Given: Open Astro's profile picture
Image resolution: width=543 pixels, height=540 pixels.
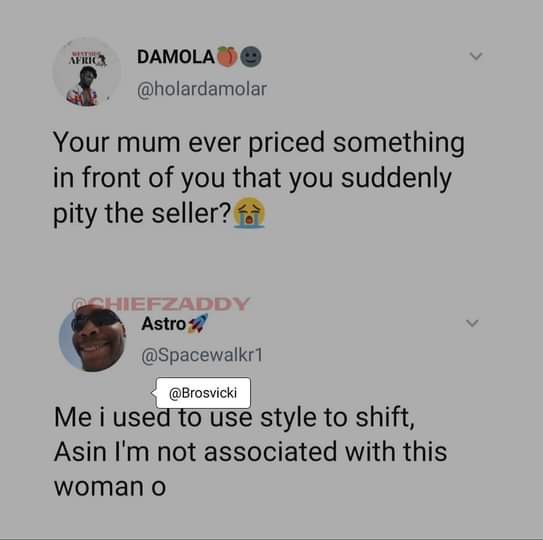Looking at the screenshot, I should 92,338.
